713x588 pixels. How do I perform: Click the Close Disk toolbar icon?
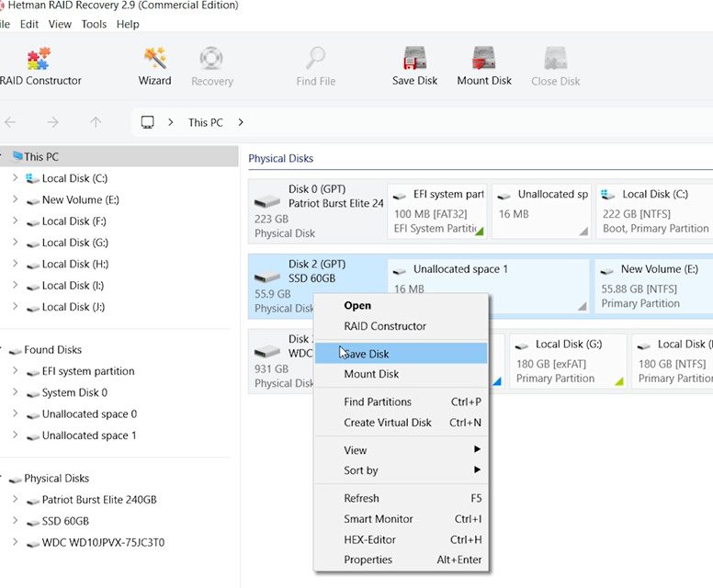(556, 59)
